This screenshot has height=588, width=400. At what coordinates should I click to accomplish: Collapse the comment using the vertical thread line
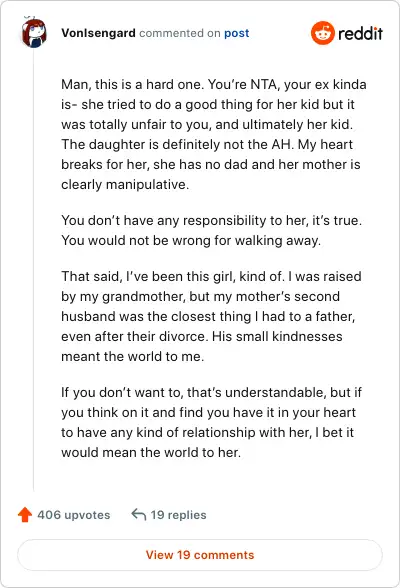click(34, 270)
